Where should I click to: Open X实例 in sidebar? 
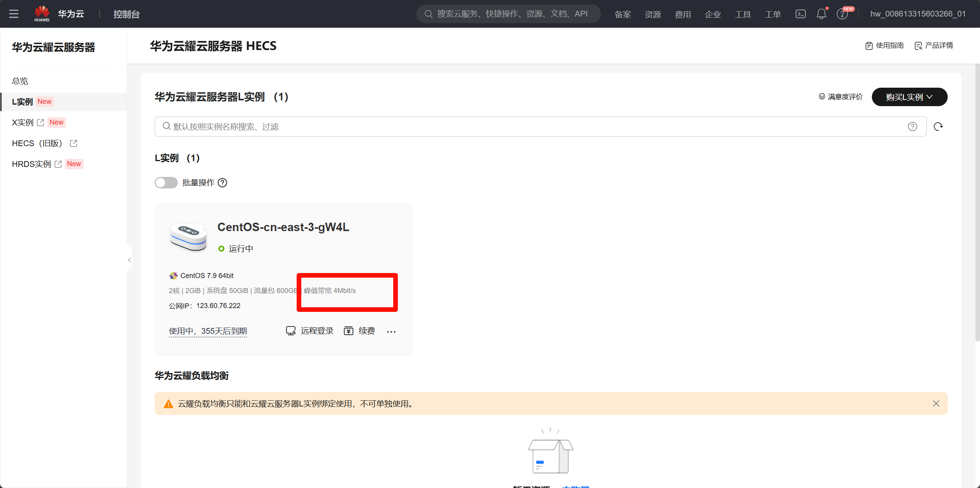23,122
